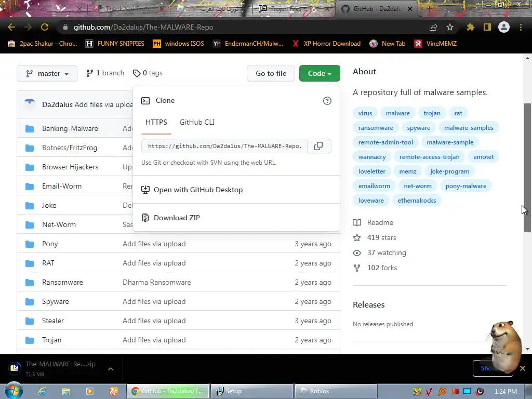Open the new tab plus button
This screenshot has height=399, width=532.
[x=429, y=9]
